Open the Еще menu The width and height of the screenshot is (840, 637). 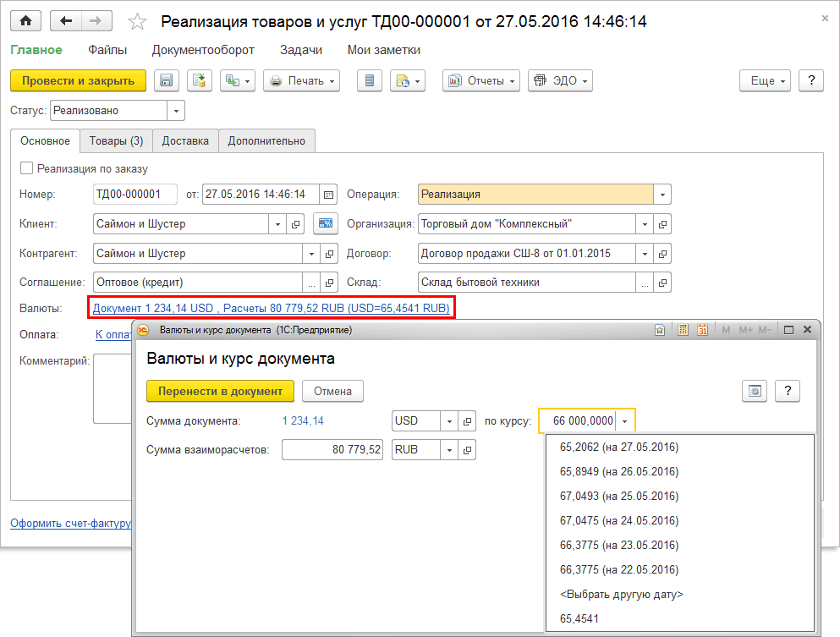pos(765,81)
